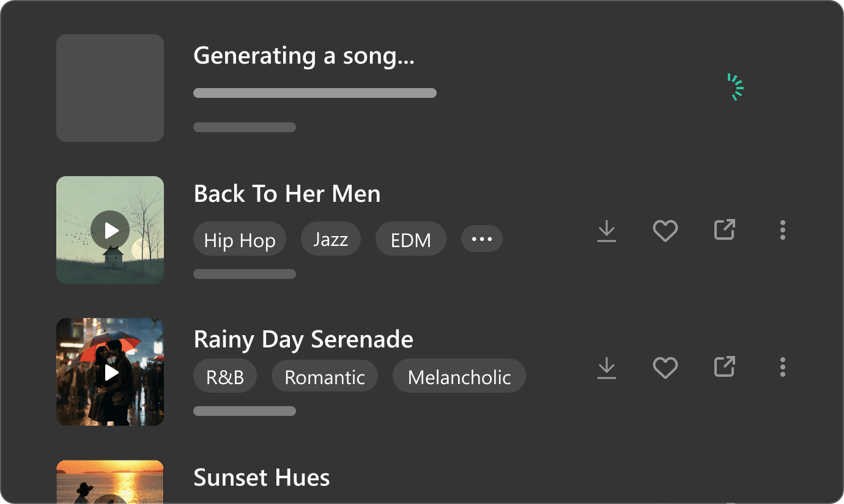Filter by the R&B tag

pos(225,376)
